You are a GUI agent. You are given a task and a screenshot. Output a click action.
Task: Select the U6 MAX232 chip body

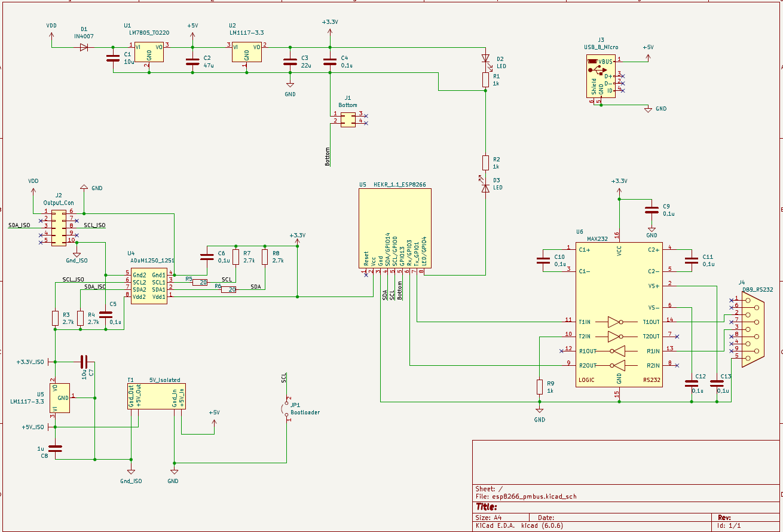[x=619, y=314]
